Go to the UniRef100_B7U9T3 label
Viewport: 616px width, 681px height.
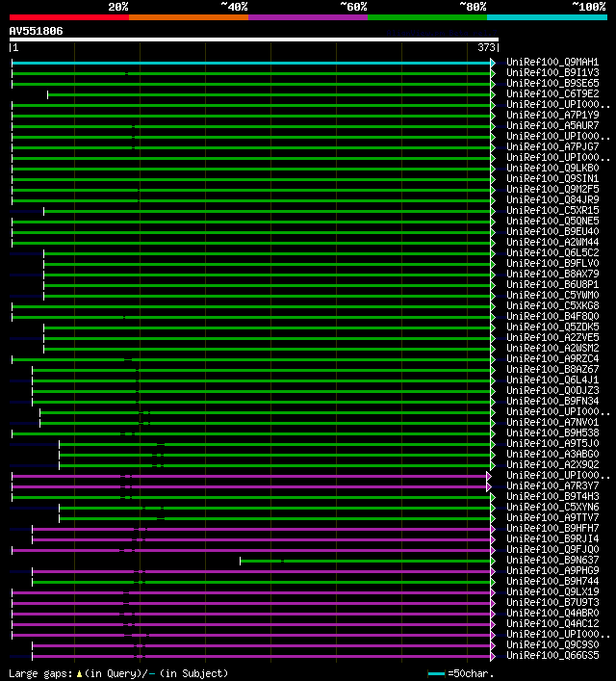click(x=552, y=602)
